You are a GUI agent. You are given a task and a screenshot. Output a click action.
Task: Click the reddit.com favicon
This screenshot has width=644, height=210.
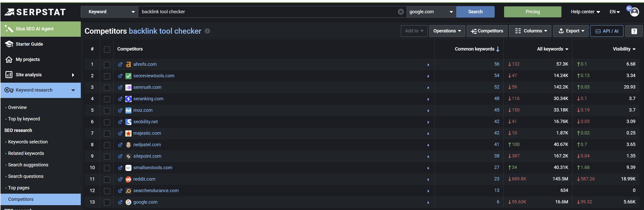[128, 179]
